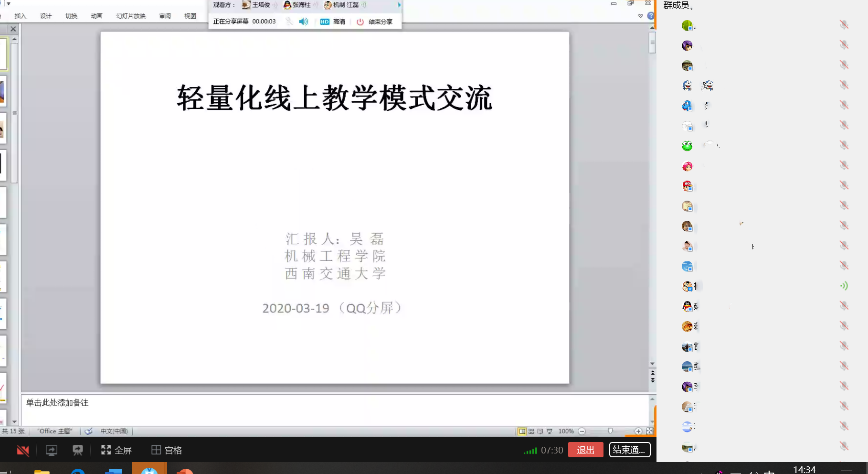868x474 pixels.
Task: Click 结束分享 to stop screen sharing
Action: tap(375, 22)
